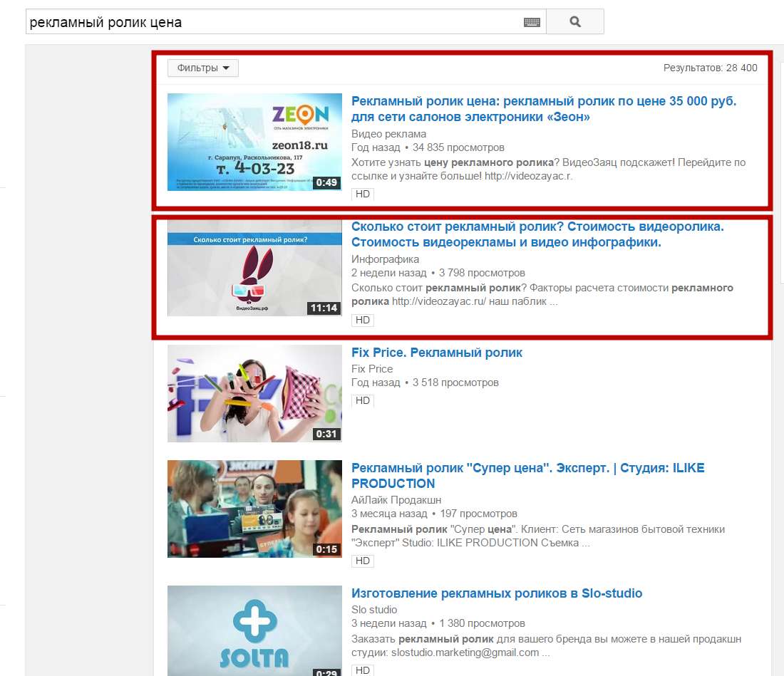784x676 pixels.
Task: Open the Fix Price video thumbnail
Action: (x=254, y=393)
